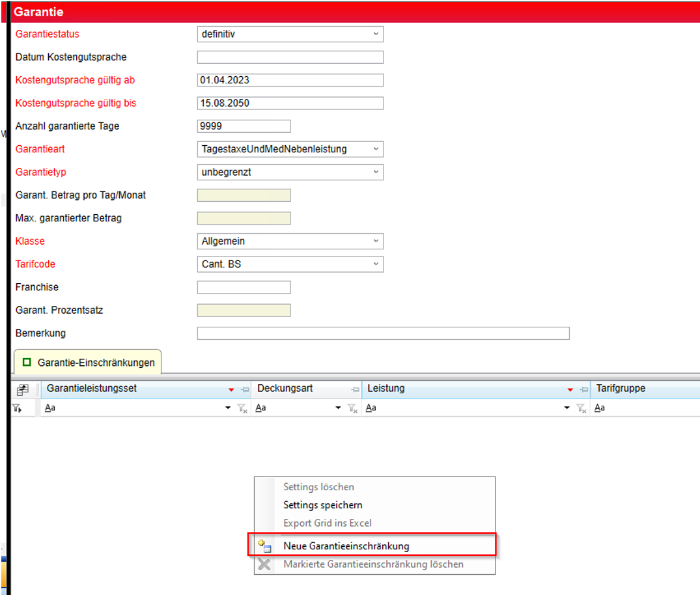Screen dimensions: 700x595
Task: Open the Garantiestatus dropdown
Action: tap(376, 34)
